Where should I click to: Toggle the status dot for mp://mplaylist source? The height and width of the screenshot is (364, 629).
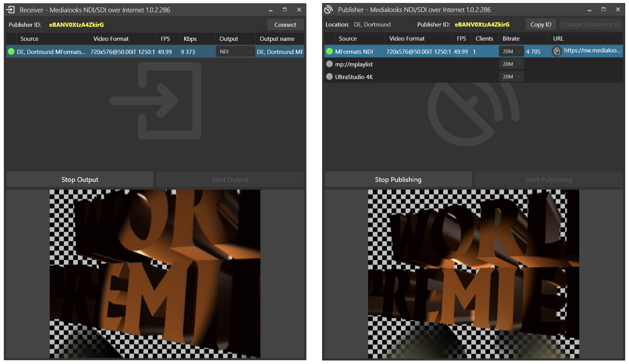tap(329, 64)
